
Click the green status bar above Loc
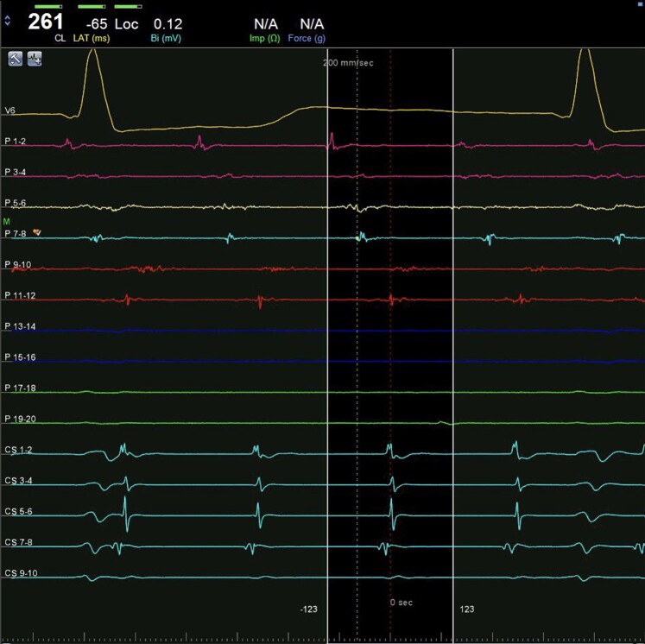(128, 7)
